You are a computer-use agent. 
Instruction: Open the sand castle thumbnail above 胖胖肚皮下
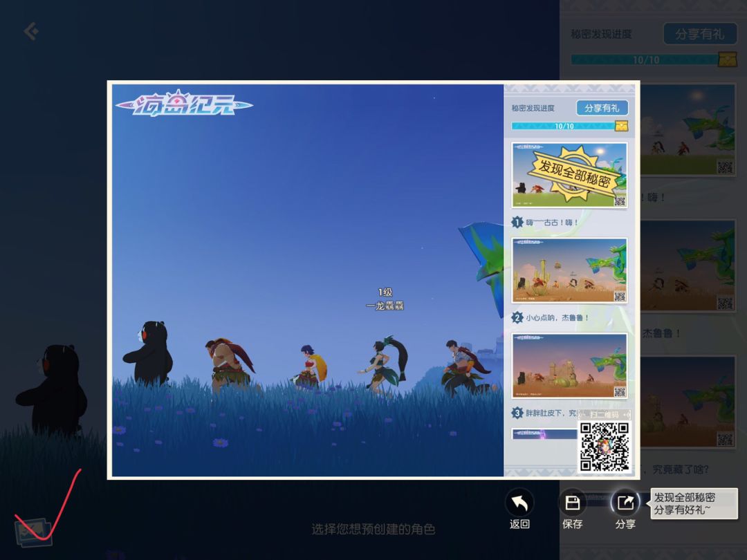tap(569, 365)
